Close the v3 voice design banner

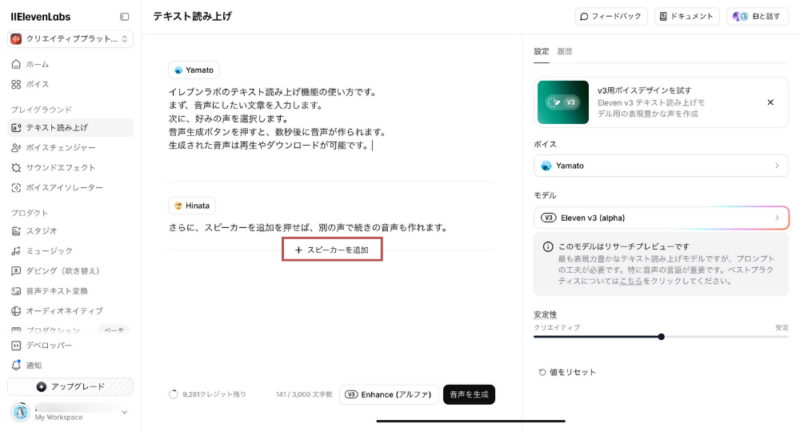770,102
